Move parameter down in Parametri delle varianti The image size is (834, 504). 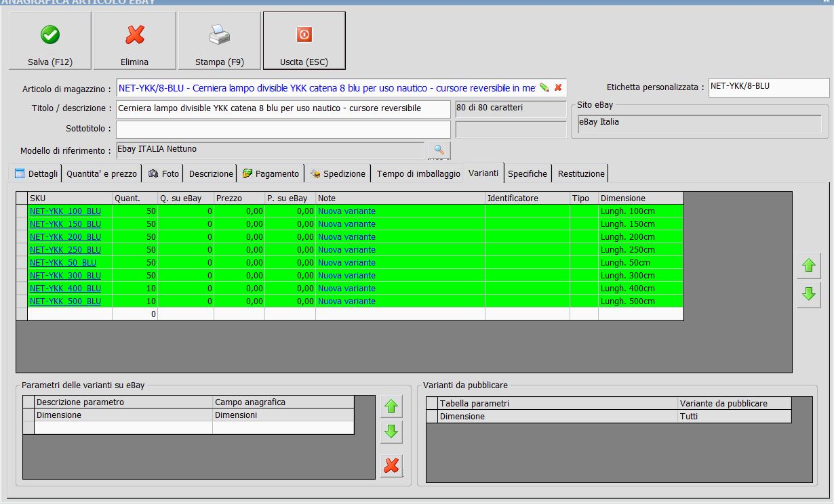[391, 432]
